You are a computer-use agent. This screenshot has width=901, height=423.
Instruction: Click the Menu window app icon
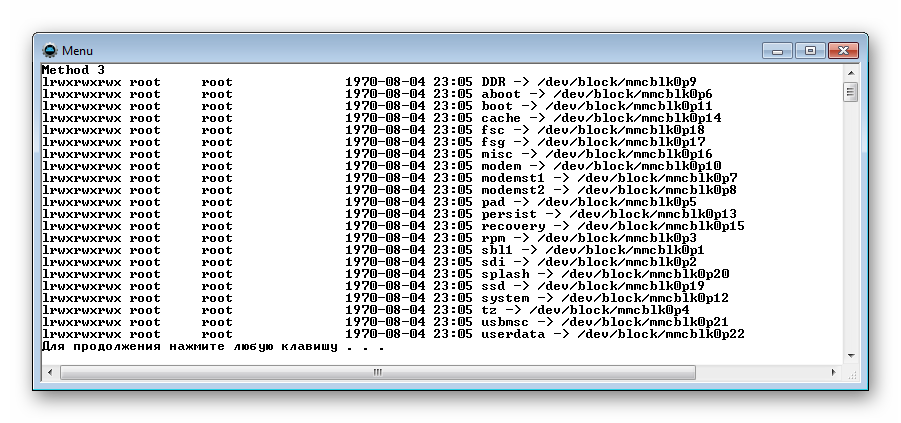pos(50,51)
